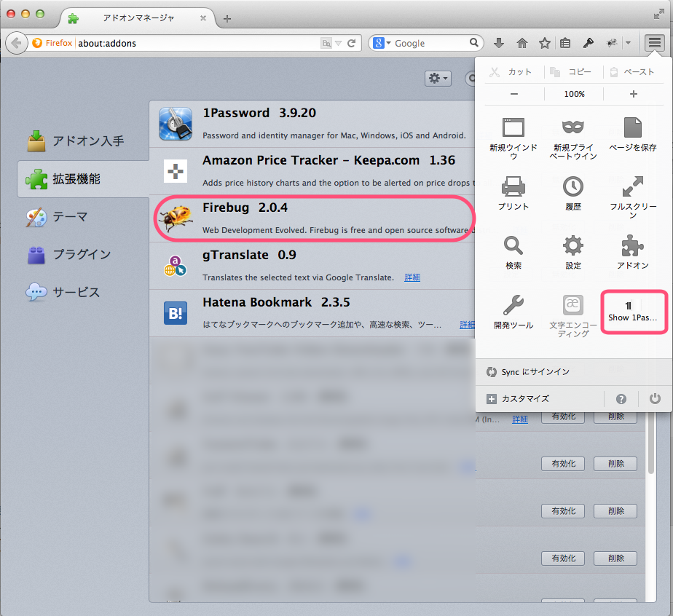Zoom in with plus button

[x=634, y=94]
